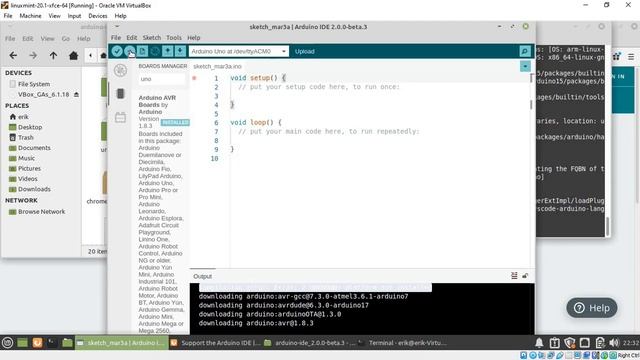This screenshot has width=640, height=360.
Task: Open the Library Manager sidebar icon
Action: point(120,118)
